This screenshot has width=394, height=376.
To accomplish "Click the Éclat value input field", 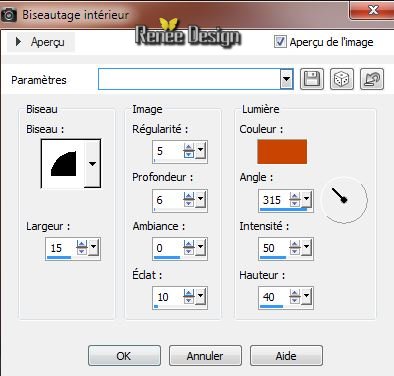I will point(168,297).
